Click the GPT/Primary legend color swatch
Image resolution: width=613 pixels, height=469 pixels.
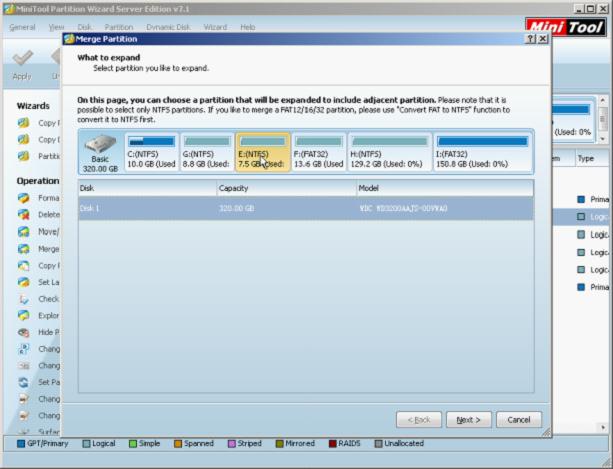click(21, 444)
